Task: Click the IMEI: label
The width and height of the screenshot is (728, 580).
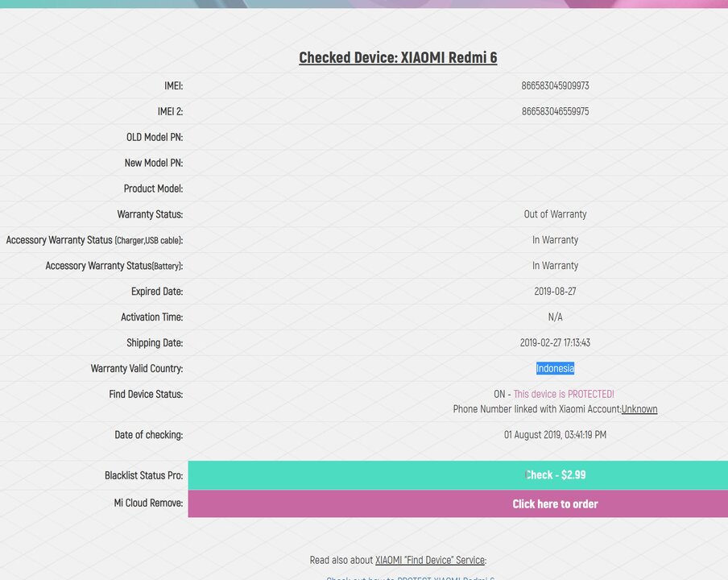Action: click(174, 86)
